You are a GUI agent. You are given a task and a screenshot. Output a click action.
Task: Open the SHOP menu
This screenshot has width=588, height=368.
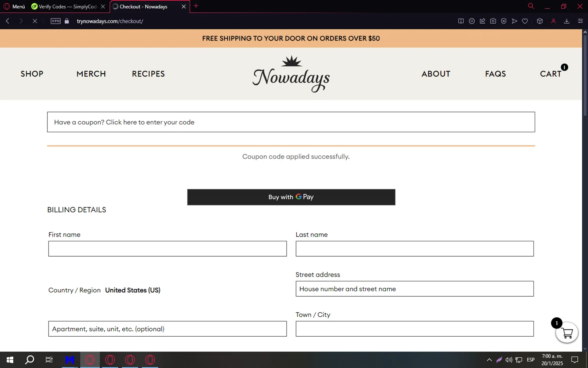32,74
